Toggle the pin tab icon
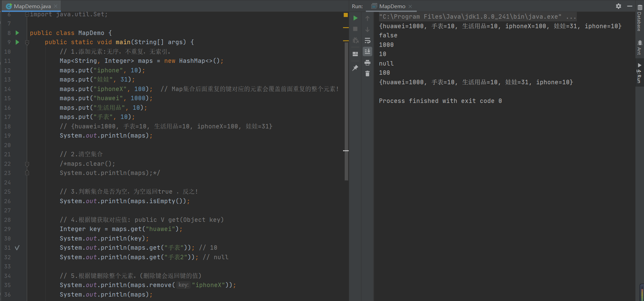This screenshot has height=301, width=644. click(355, 68)
